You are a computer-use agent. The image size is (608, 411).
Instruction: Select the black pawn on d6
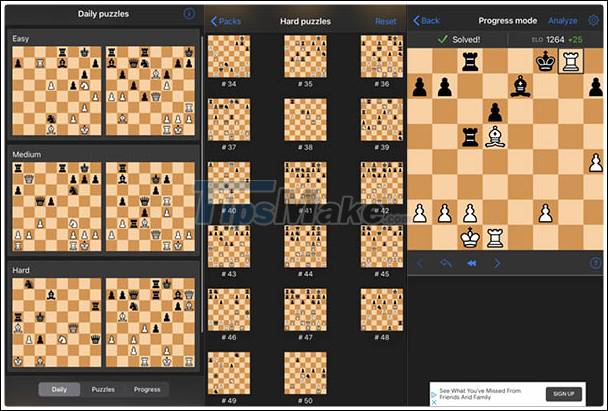(495, 112)
